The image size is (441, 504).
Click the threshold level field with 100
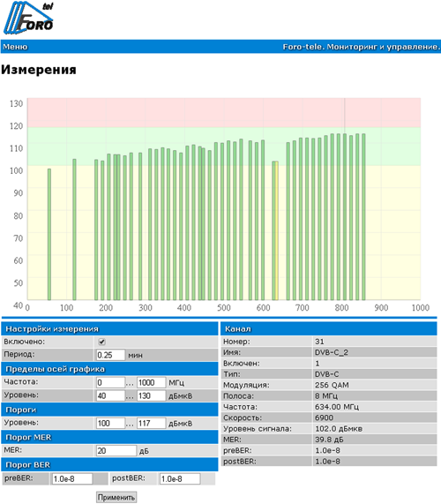pos(110,423)
